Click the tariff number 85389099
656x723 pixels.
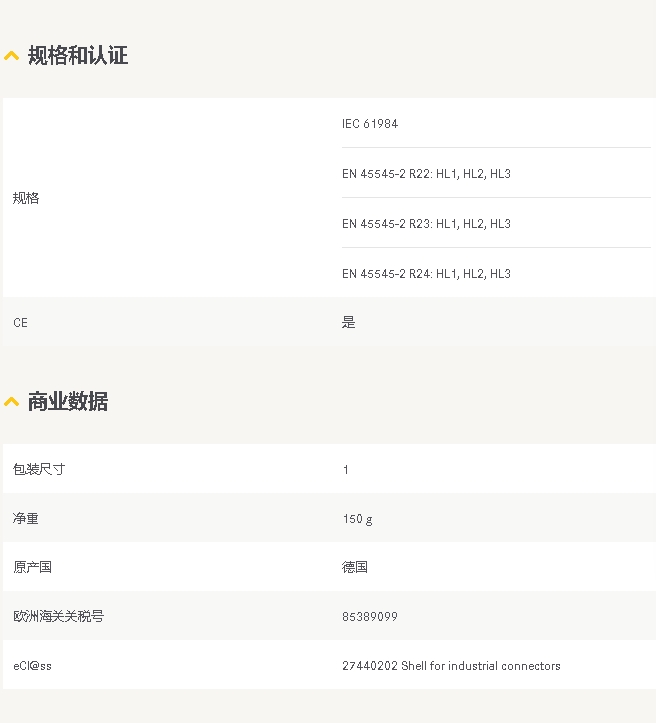click(370, 617)
